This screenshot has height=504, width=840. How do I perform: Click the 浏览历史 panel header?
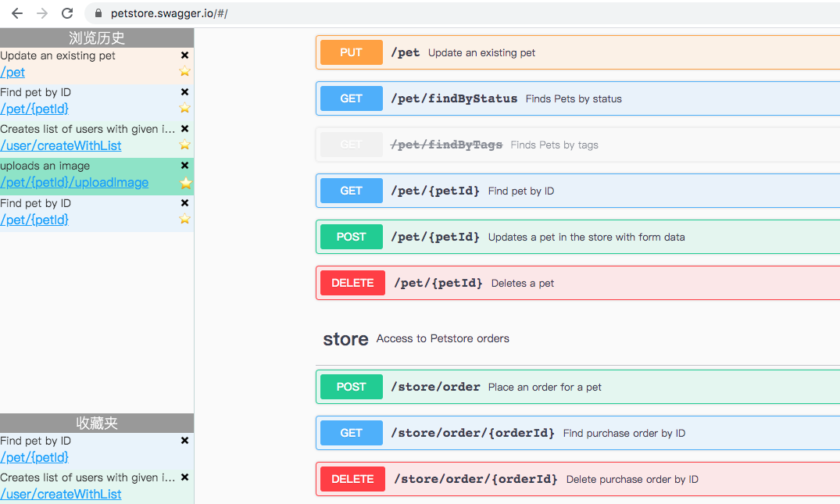pos(97,37)
